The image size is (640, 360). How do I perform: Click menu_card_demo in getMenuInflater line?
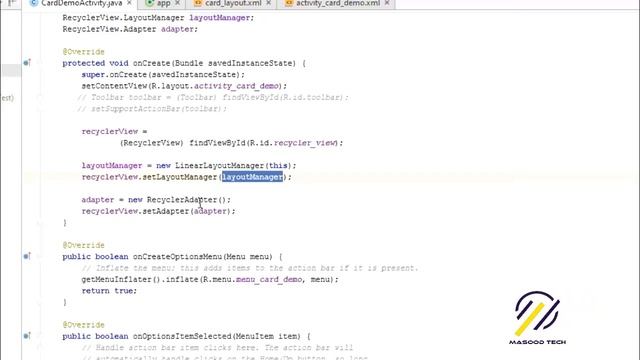[x=269, y=280]
